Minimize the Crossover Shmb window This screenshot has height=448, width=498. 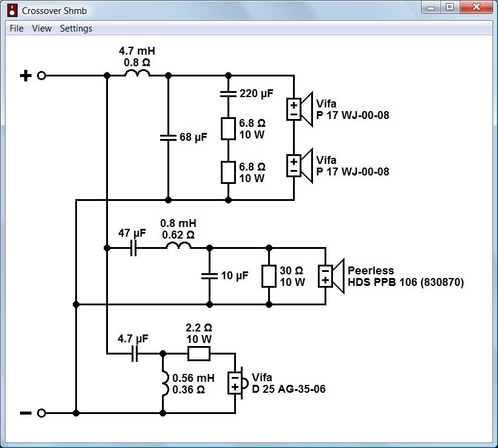pyautogui.click(x=431, y=7)
